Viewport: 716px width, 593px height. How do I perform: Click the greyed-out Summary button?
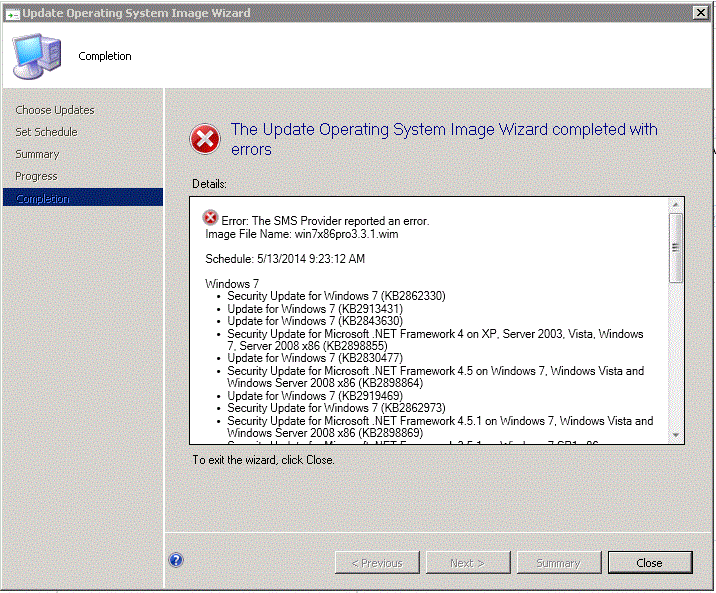click(558, 563)
